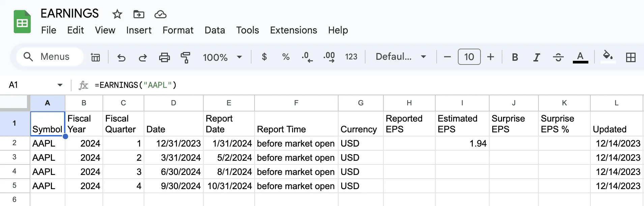Select column A header

point(48,103)
